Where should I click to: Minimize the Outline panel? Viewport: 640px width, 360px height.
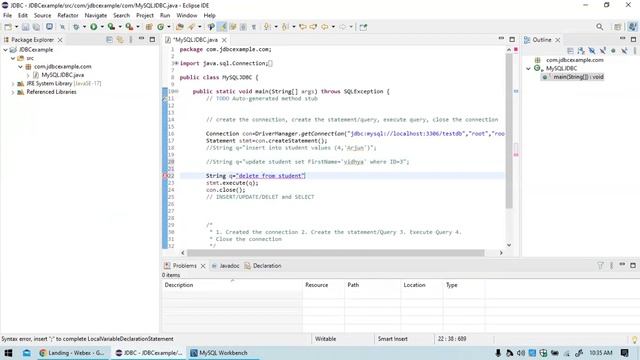tap(622, 38)
